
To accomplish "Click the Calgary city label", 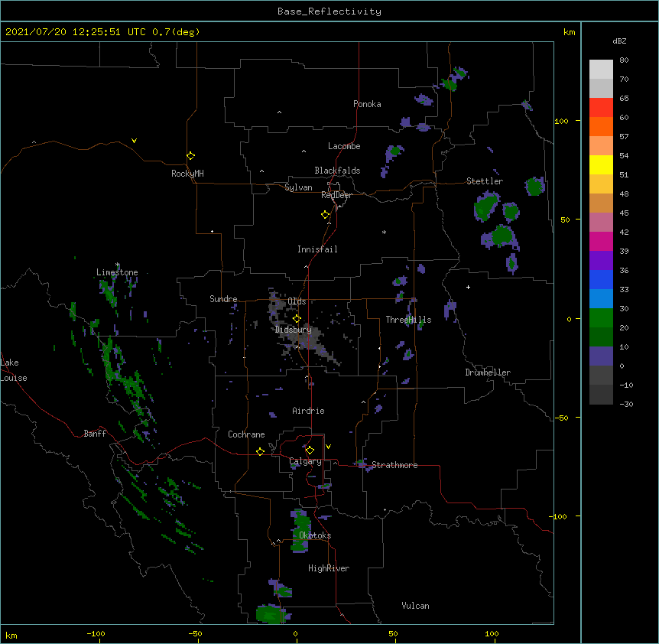I will pos(306,461).
